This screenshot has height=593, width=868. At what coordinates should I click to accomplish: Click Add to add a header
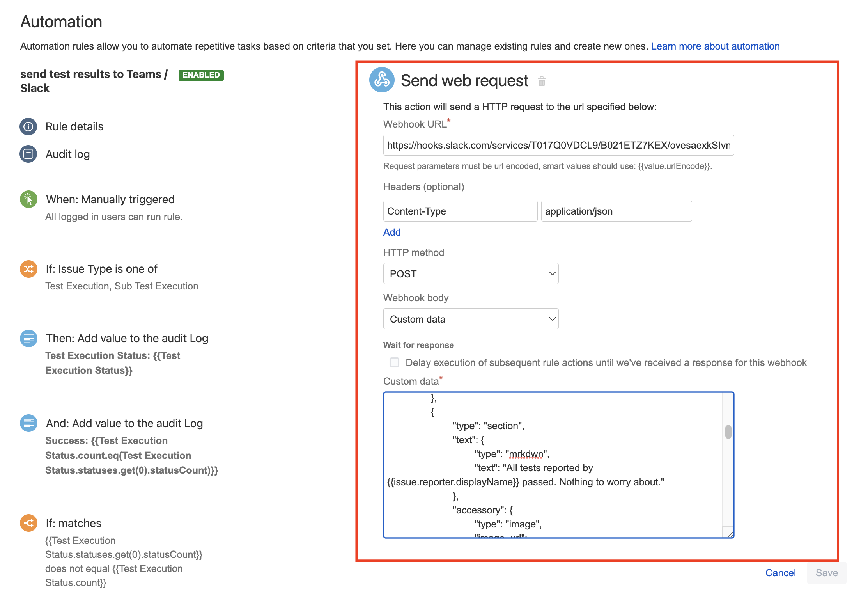click(x=392, y=232)
